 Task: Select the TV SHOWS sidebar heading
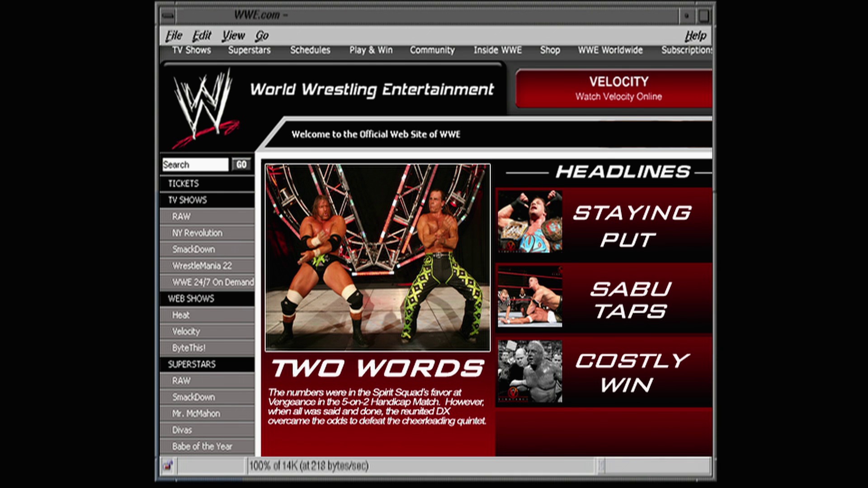click(207, 200)
